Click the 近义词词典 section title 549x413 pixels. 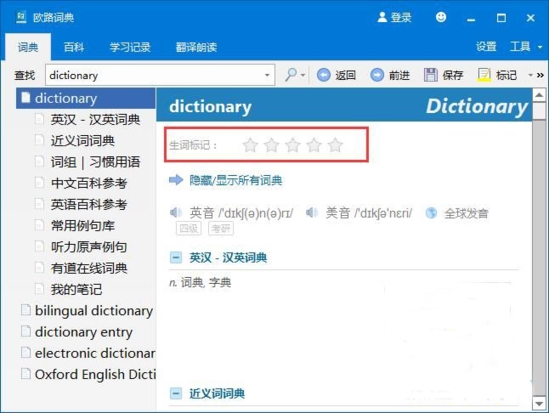[217, 394]
